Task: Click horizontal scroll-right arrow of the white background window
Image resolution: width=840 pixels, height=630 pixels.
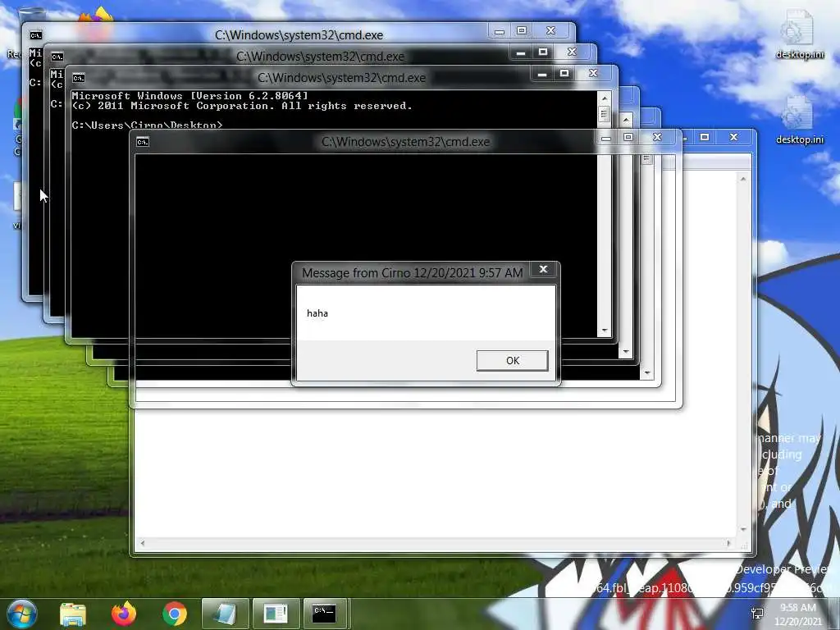Action: 728,543
